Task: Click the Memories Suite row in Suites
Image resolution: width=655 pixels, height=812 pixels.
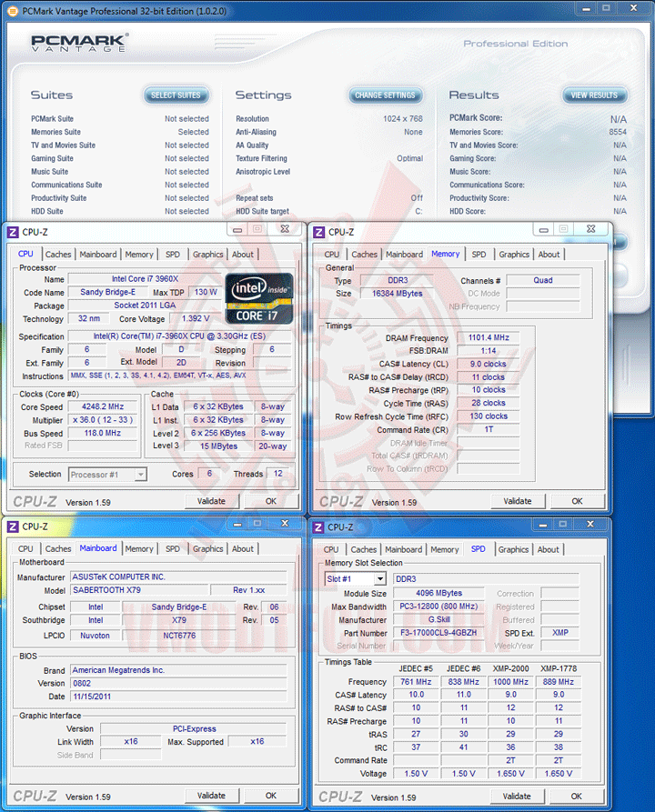Action: pos(120,132)
